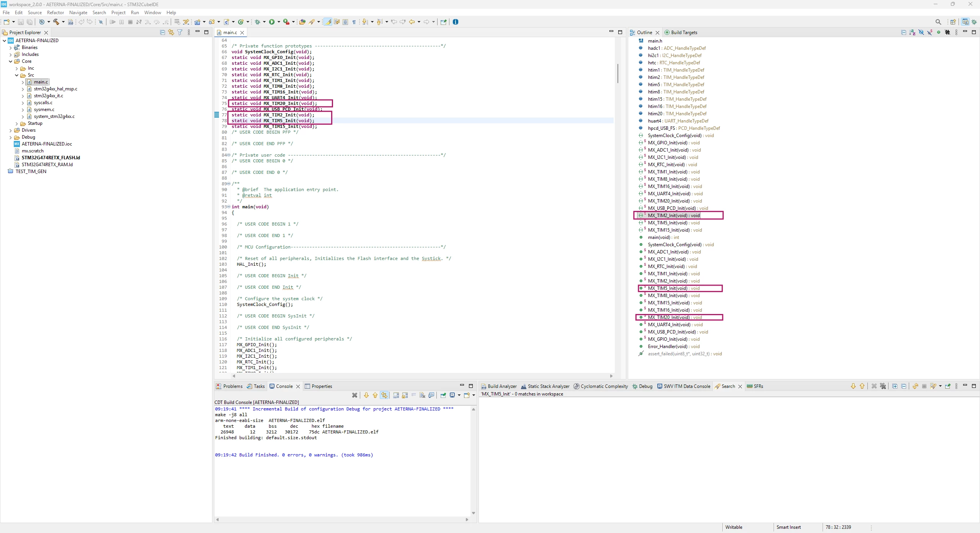The image size is (980, 533).
Task: Expand the Includes folder
Action: pyautogui.click(x=10, y=54)
